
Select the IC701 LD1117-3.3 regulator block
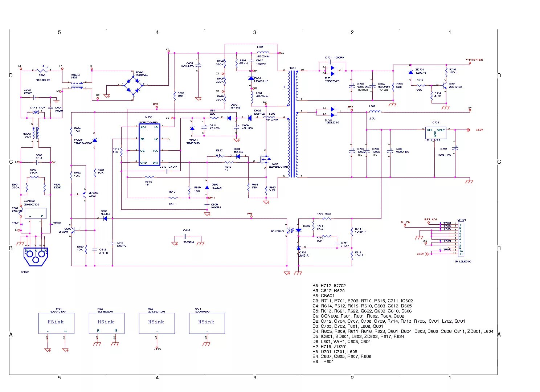pyautogui.click(x=435, y=133)
